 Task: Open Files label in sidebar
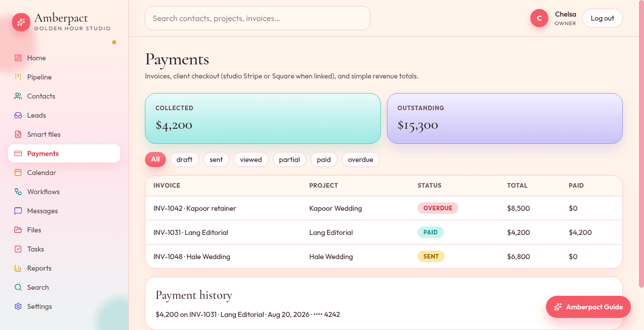(x=34, y=230)
